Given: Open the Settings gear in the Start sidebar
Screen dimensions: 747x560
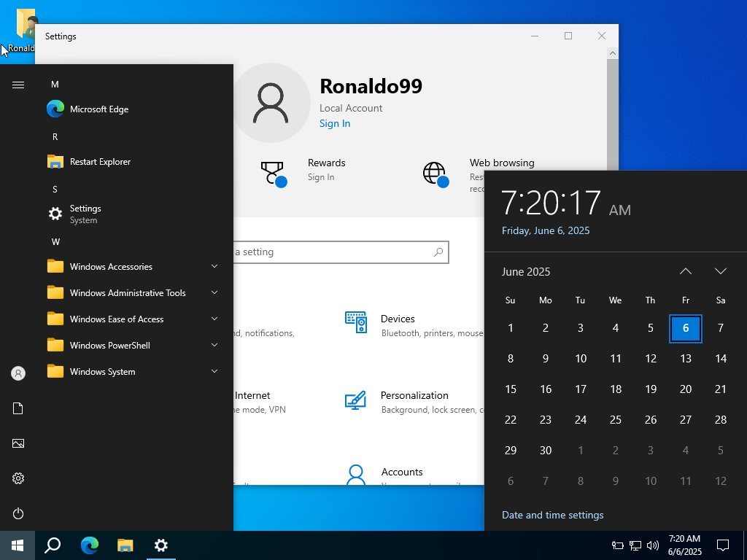Looking at the screenshot, I should pyautogui.click(x=18, y=478).
